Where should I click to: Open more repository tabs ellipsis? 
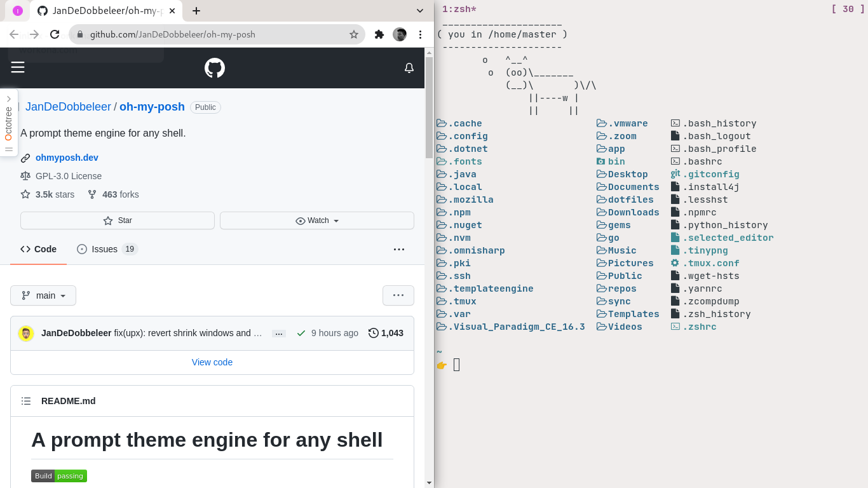click(x=399, y=249)
